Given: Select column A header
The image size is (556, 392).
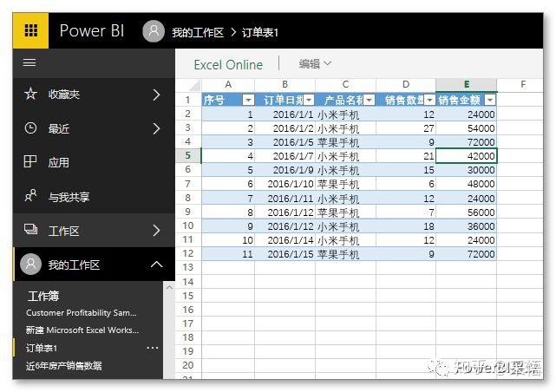Looking at the screenshot, I should tap(228, 85).
